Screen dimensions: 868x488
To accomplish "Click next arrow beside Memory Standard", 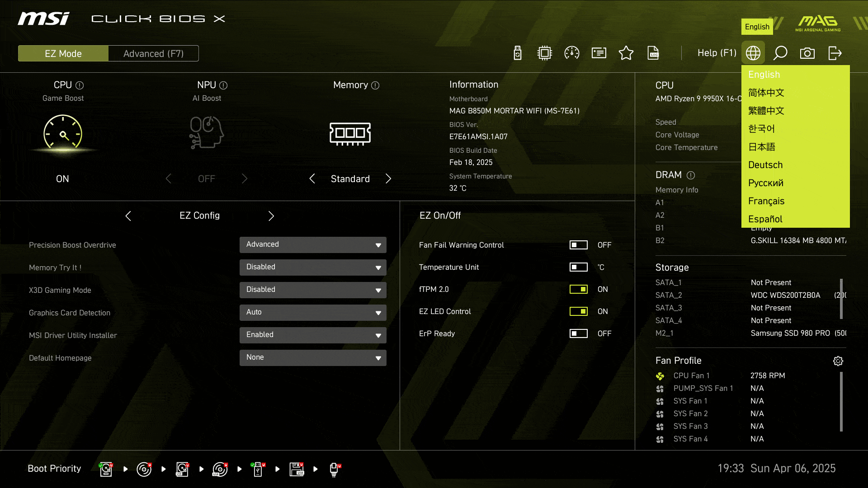I will tap(388, 178).
